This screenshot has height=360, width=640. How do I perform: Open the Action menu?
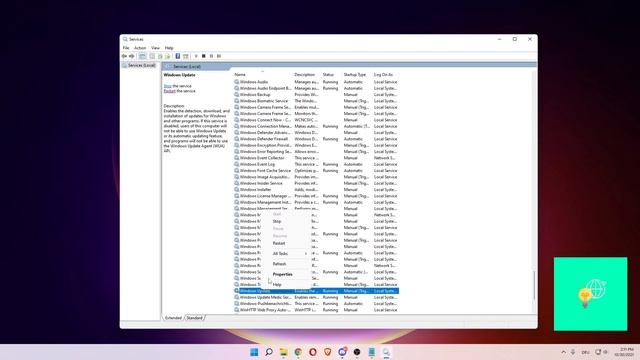point(140,48)
